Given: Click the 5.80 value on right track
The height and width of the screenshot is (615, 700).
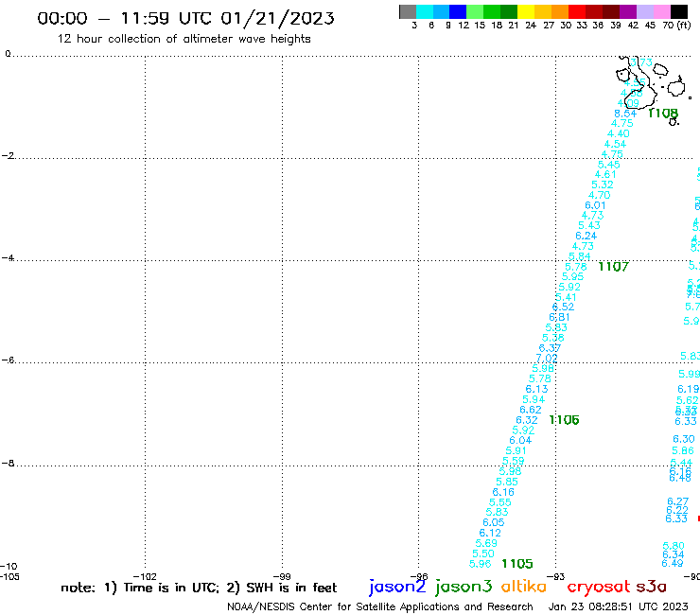Looking at the screenshot, I should click(674, 546).
